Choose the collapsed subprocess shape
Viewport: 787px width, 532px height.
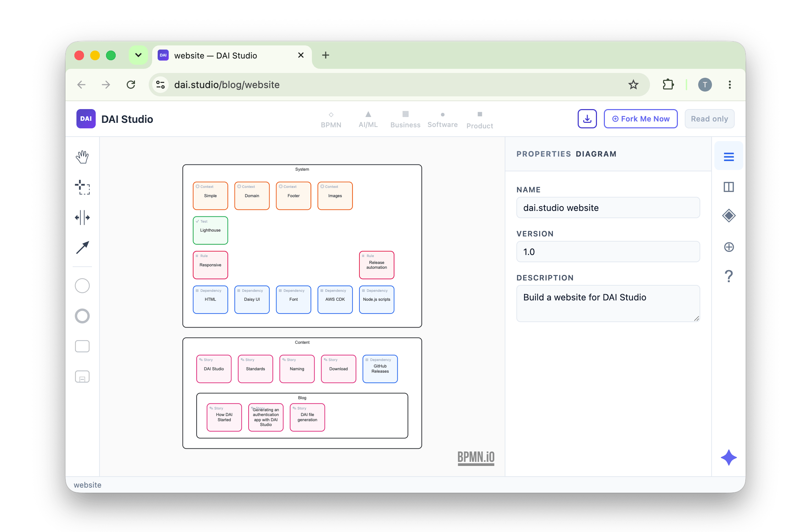click(82, 376)
